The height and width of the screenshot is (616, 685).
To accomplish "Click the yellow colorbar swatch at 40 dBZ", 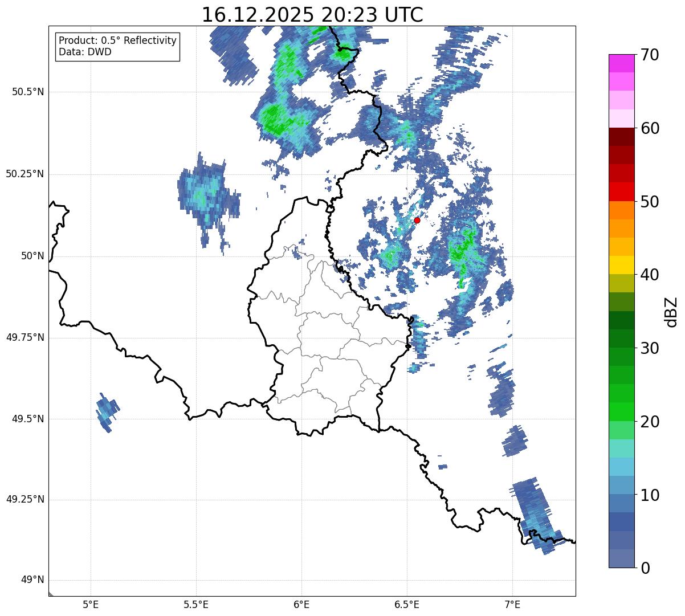I will [x=621, y=265].
